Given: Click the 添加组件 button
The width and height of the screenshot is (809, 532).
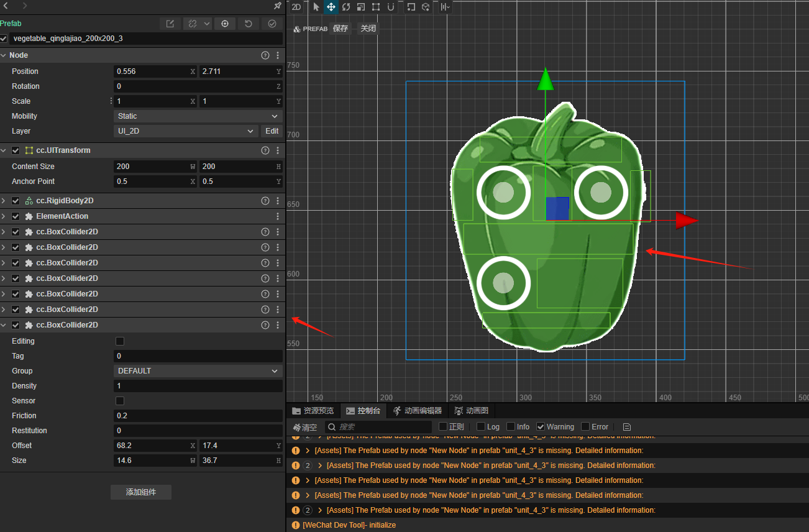Looking at the screenshot, I should click(x=141, y=492).
